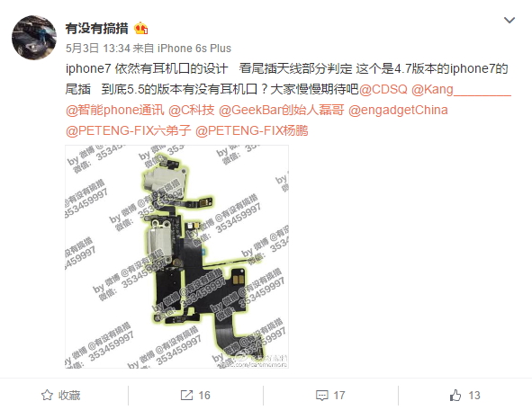The height and width of the screenshot is (410, 532).
Task: Open @PETENG-FIX六弟子 mention
Action: click(128, 130)
